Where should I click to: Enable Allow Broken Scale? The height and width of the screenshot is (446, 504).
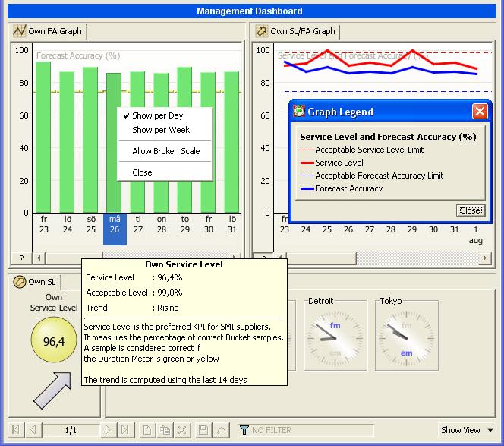(x=165, y=151)
